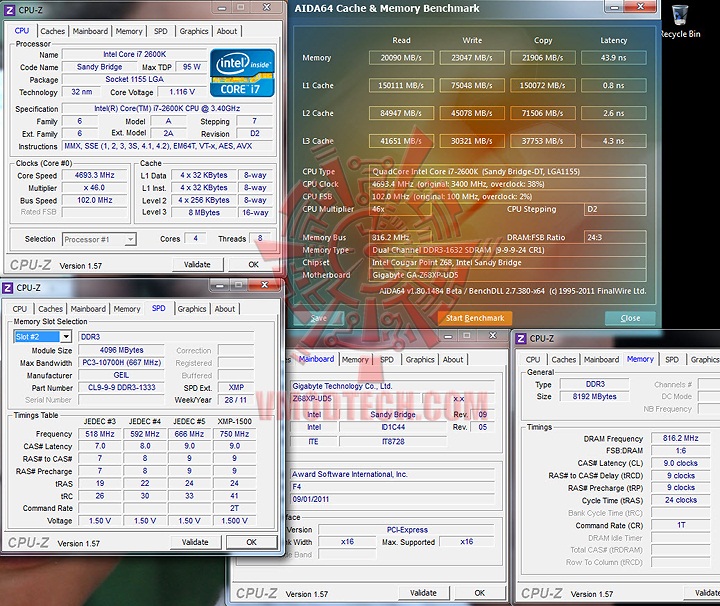Click OK in the Mainboard CPU-Z window
This screenshot has width=720, height=606.
tap(479, 593)
